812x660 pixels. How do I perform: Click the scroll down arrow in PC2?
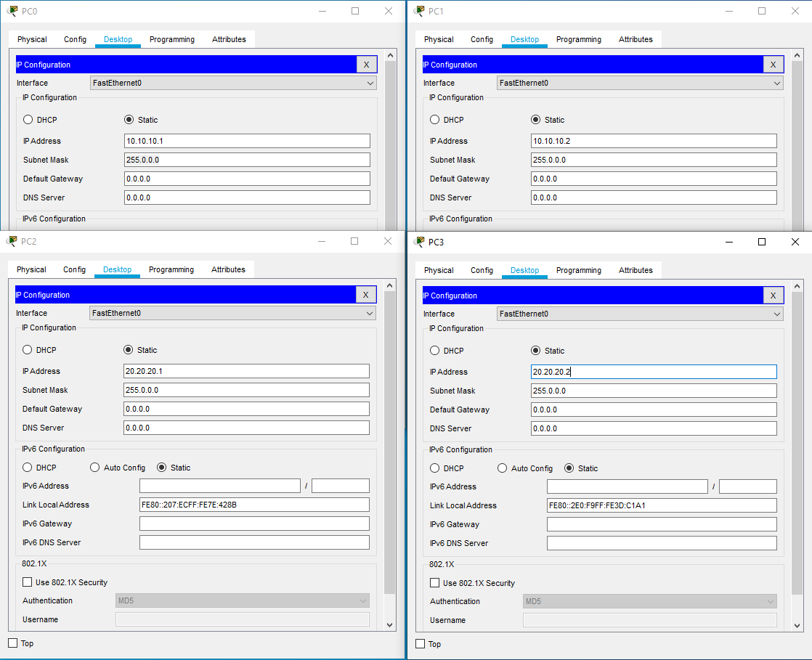(x=390, y=625)
